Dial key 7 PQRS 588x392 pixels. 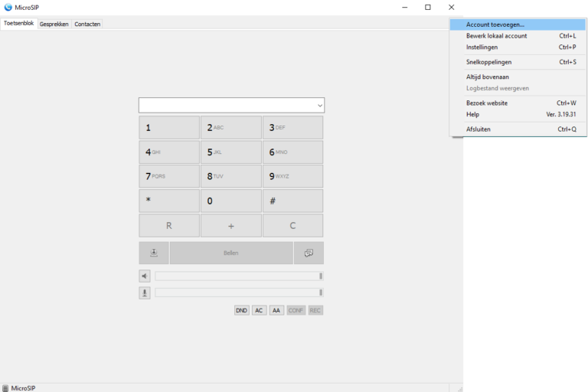(x=169, y=176)
